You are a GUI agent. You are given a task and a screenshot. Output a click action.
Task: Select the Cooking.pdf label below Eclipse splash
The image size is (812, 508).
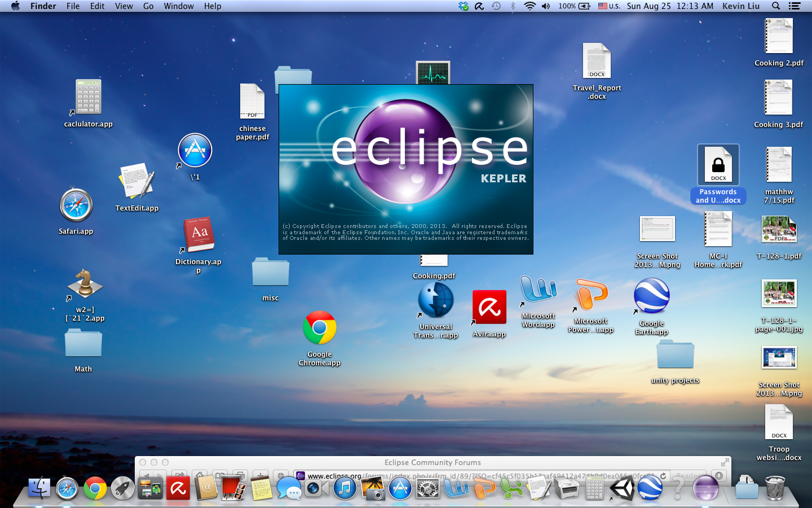(x=434, y=276)
